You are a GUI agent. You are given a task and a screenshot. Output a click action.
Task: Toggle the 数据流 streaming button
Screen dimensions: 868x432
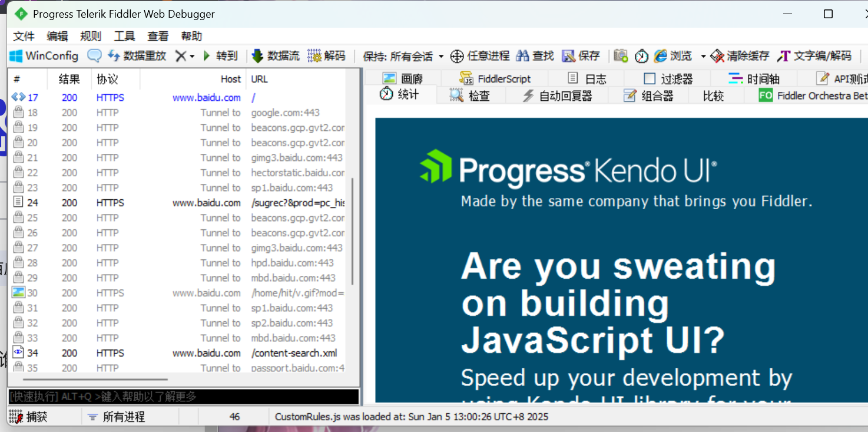point(276,56)
